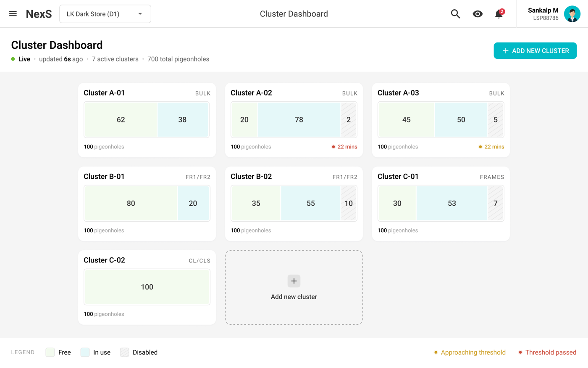Viewport: 588px width, 368px height.
Task: Open the Cluster A-03 card title
Action: point(398,93)
